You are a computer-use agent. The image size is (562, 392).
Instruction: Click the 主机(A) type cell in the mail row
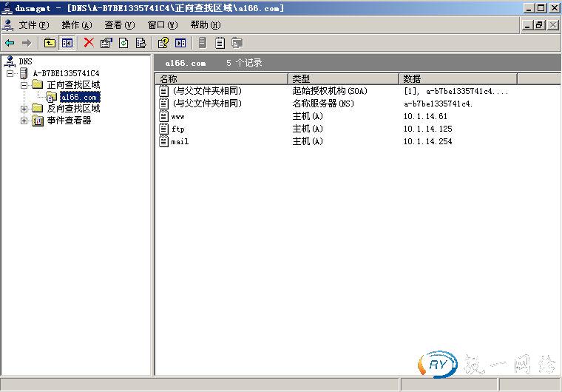(308, 141)
